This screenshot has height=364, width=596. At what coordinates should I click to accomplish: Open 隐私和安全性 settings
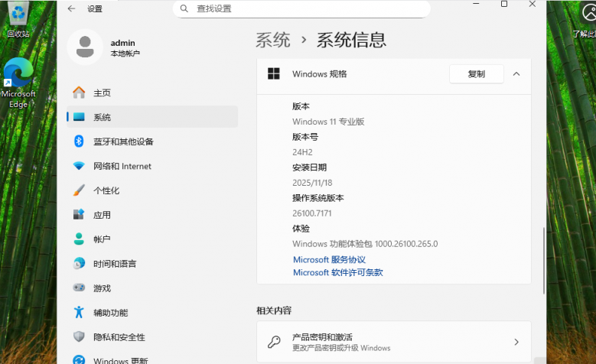119,337
